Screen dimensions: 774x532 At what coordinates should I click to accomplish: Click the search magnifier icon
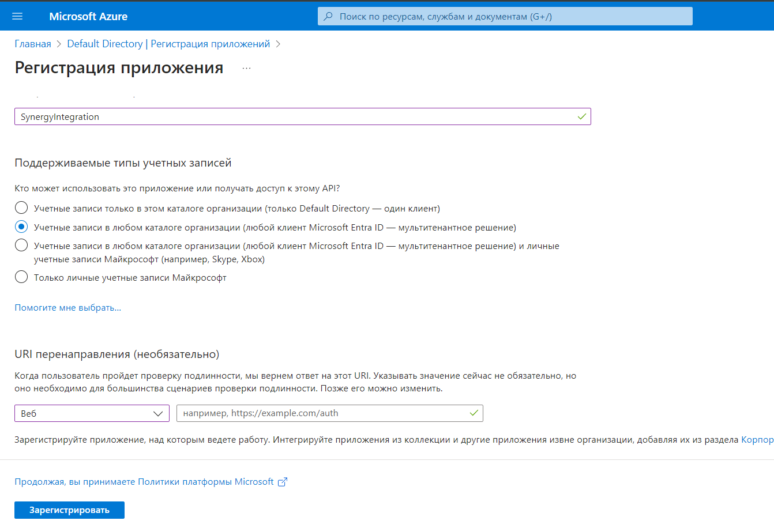(x=328, y=17)
